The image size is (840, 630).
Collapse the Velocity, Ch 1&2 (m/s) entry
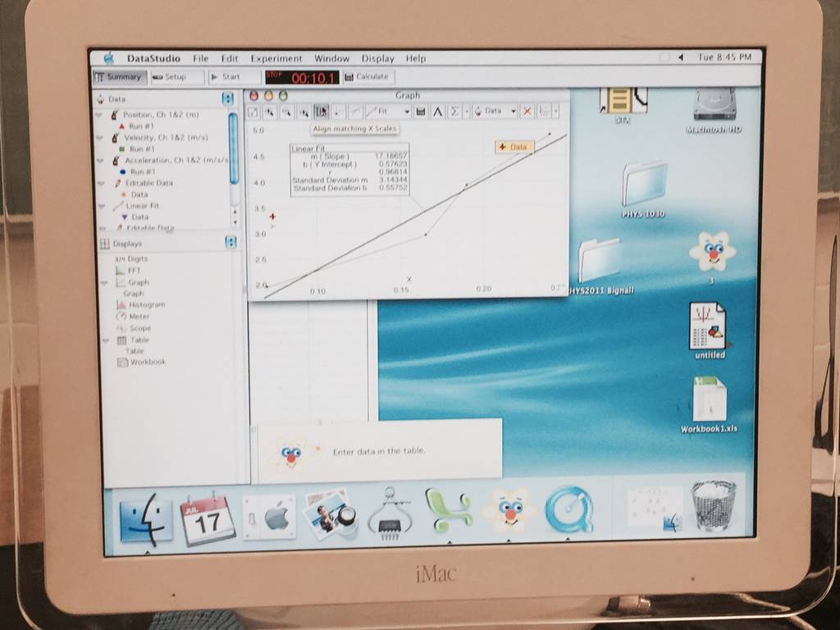point(98,138)
